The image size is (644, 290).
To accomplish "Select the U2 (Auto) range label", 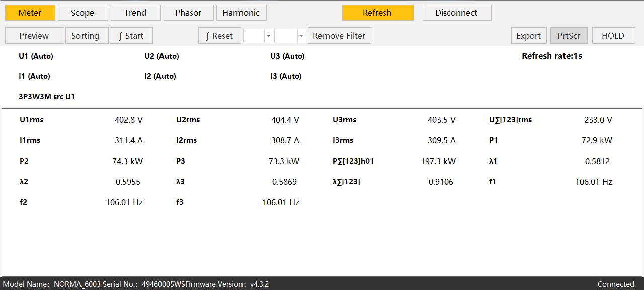I will click(162, 56).
